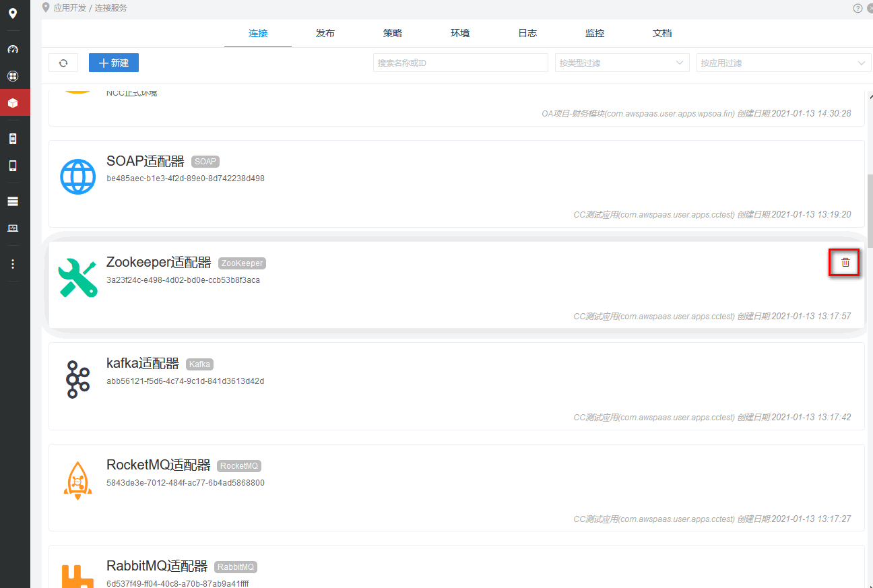Open the monitor pulse sidebar icon

tap(13, 228)
